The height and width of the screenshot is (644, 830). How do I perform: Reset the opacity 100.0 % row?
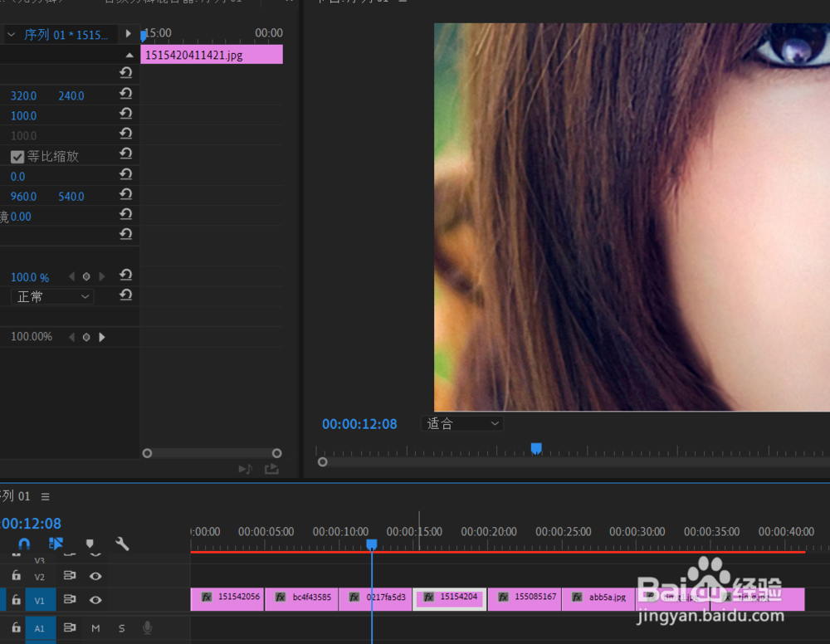coord(125,276)
